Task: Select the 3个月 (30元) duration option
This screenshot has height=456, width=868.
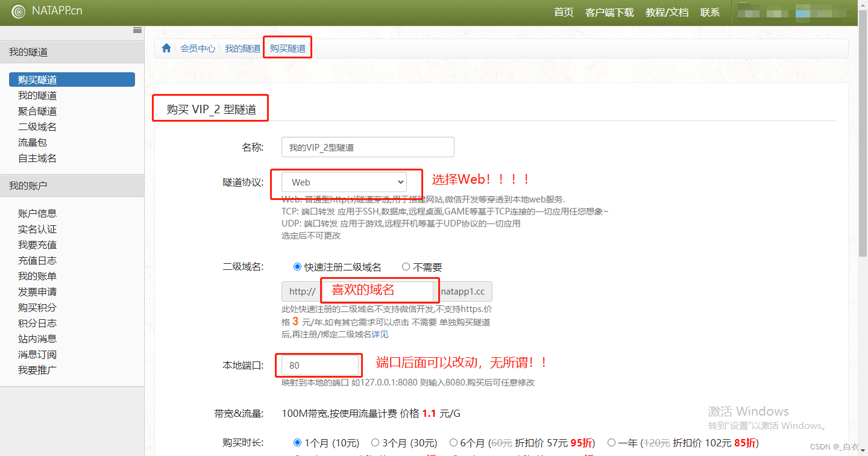Action: pyautogui.click(x=375, y=443)
